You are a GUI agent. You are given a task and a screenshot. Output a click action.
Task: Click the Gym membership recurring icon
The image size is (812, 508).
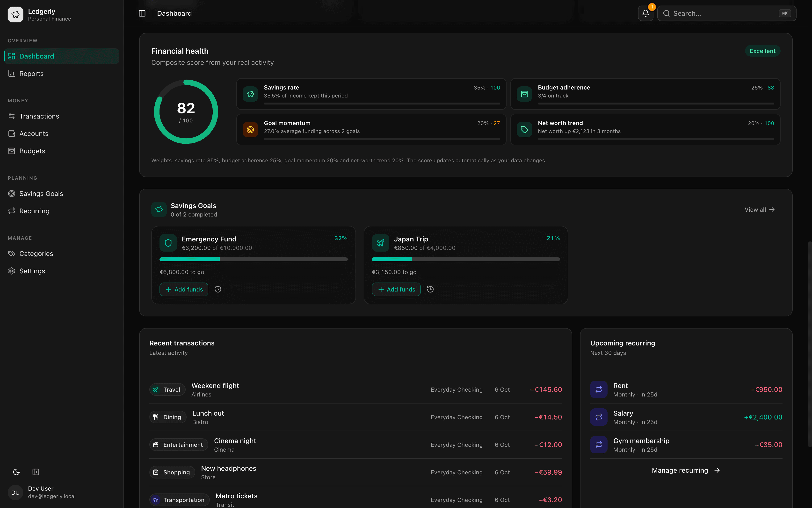click(599, 445)
